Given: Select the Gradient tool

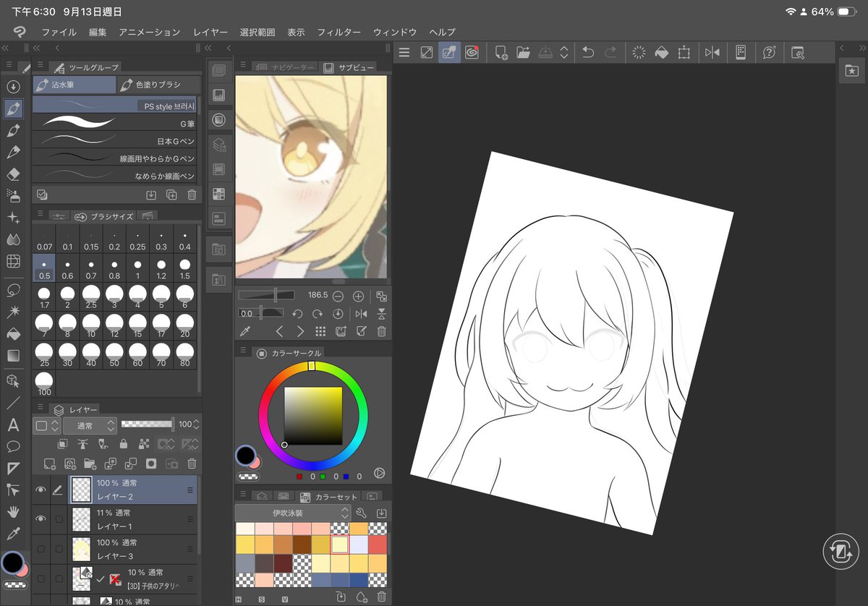Looking at the screenshot, I should click(x=13, y=356).
